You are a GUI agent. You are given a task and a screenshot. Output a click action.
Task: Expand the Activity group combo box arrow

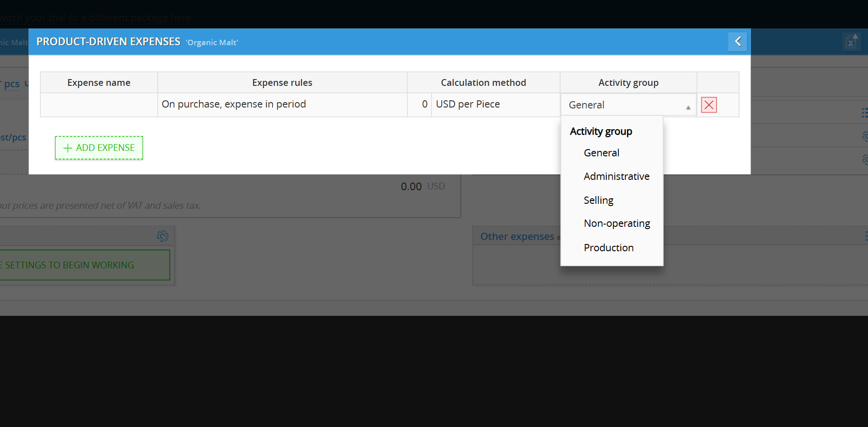tap(688, 107)
